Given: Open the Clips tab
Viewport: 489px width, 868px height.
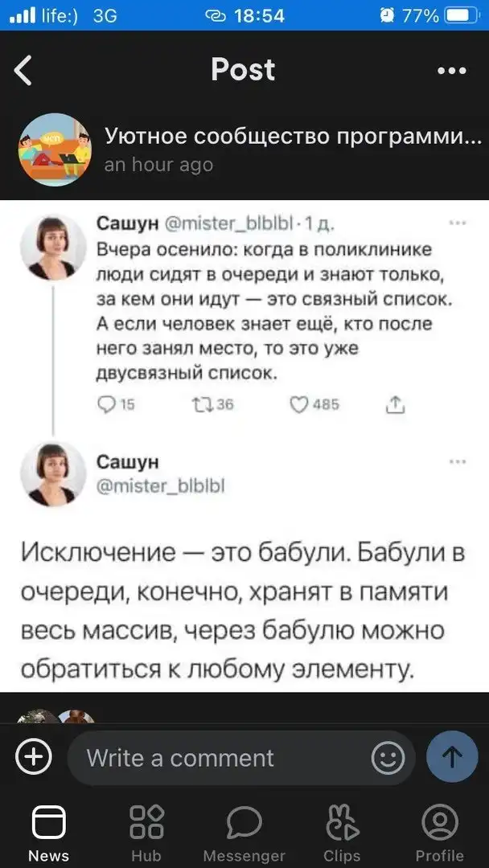Looking at the screenshot, I should [x=341, y=834].
